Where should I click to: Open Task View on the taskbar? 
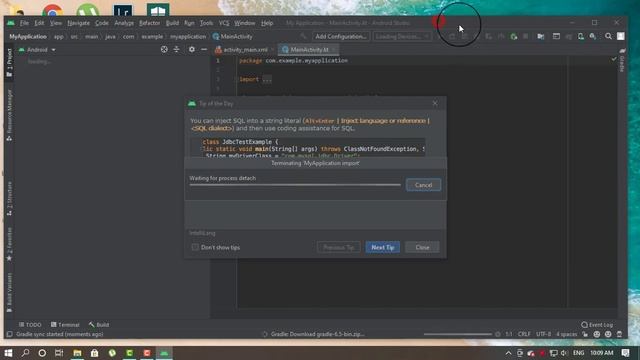tap(59, 353)
